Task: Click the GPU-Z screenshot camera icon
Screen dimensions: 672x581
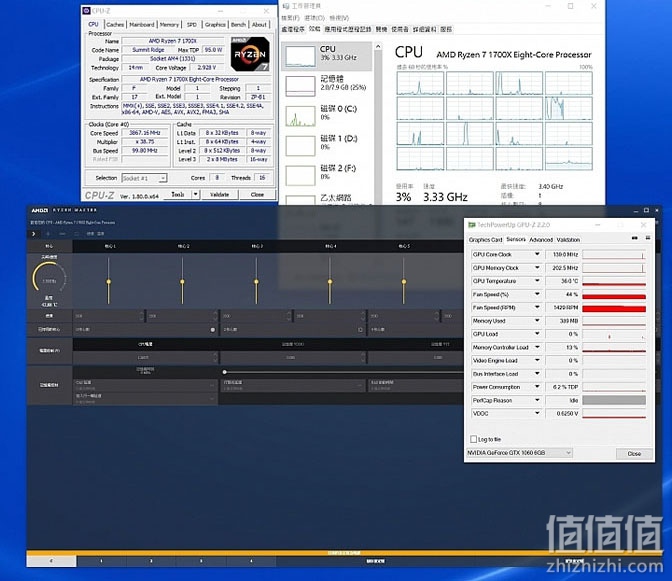Action: (x=634, y=238)
